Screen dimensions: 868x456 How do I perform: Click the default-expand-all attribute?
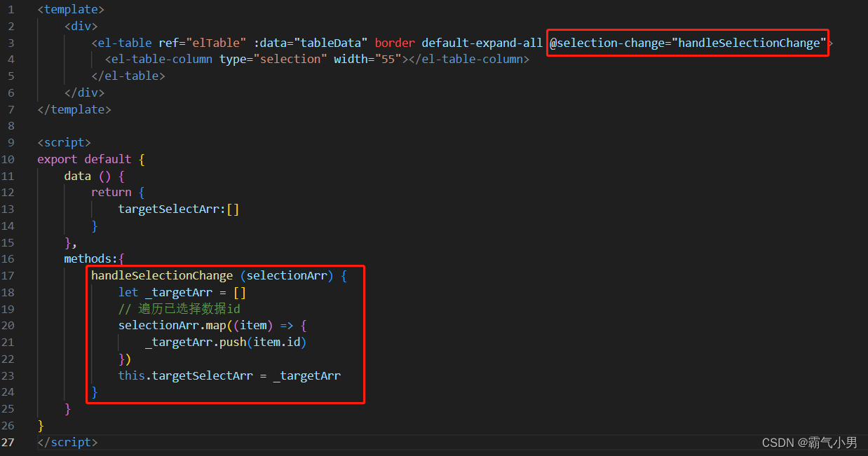[482, 43]
